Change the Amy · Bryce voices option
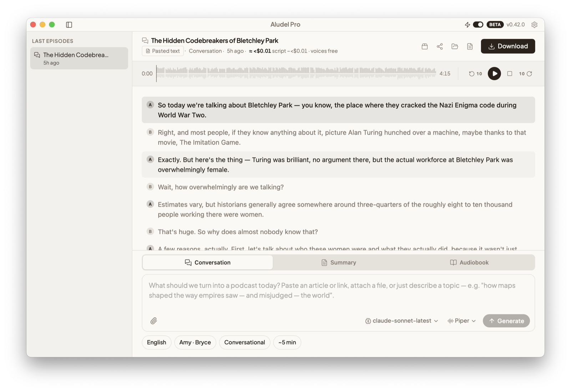Viewport: 571px width, 392px height. [195, 342]
